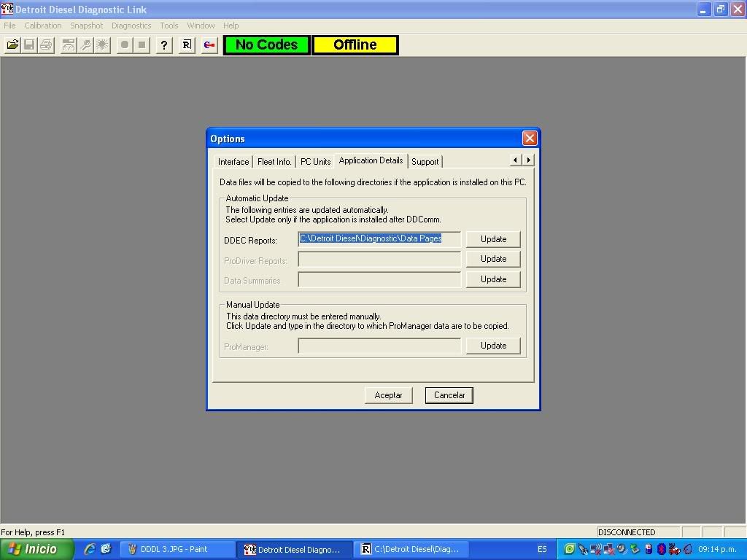This screenshot has width=747, height=560.
Task: Close the Options dialog with red X
Action: (x=530, y=138)
